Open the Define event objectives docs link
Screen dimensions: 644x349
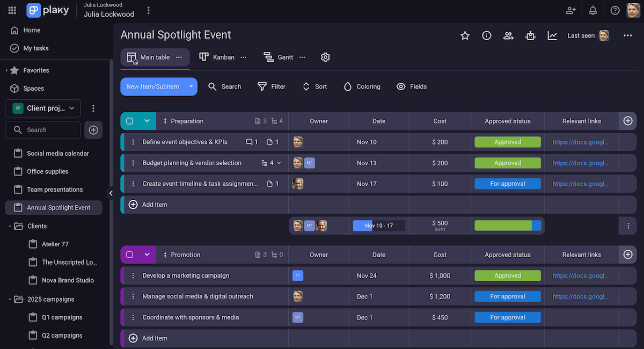pyautogui.click(x=581, y=142)
